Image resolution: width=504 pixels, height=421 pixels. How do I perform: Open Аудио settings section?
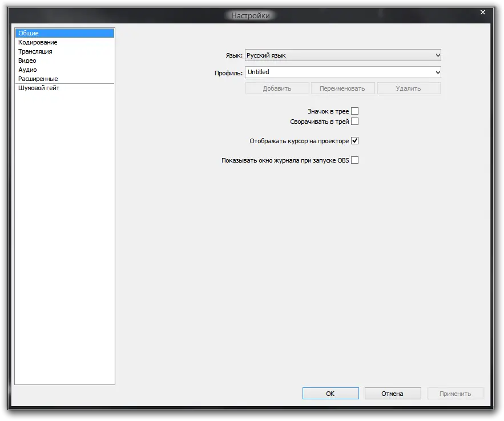tap(64, 70)
